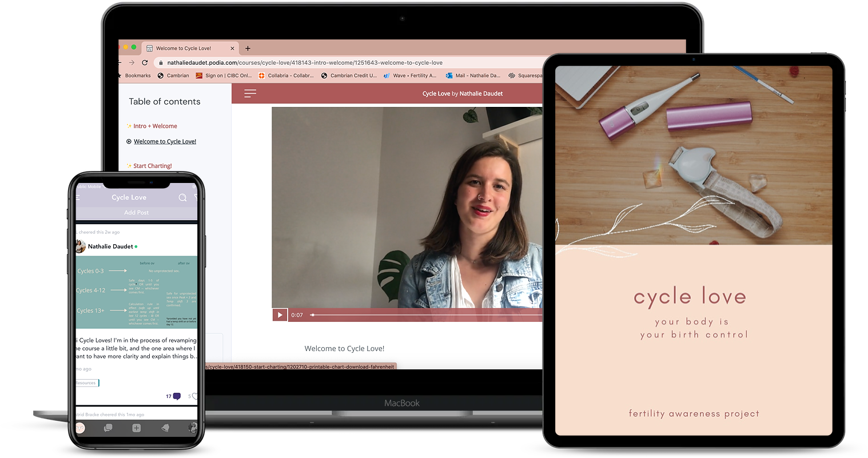Click the hamburger menu in course header

point(250,93)
